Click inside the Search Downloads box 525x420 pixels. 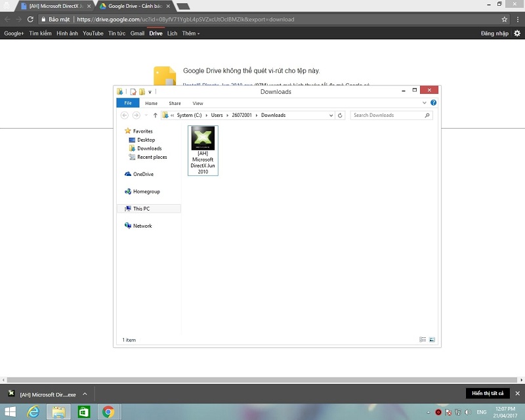pyautogui.click(x=390, y=115)
